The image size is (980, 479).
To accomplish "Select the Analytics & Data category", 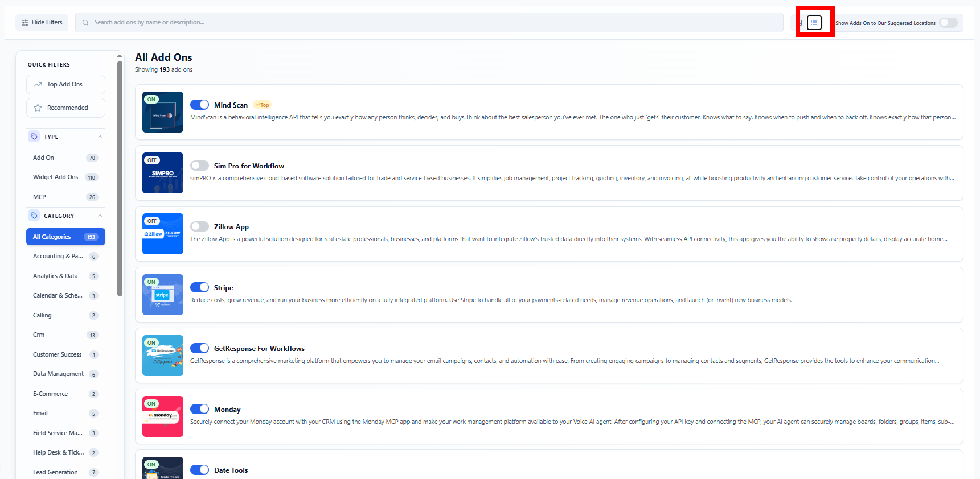I will click(65, 276).
